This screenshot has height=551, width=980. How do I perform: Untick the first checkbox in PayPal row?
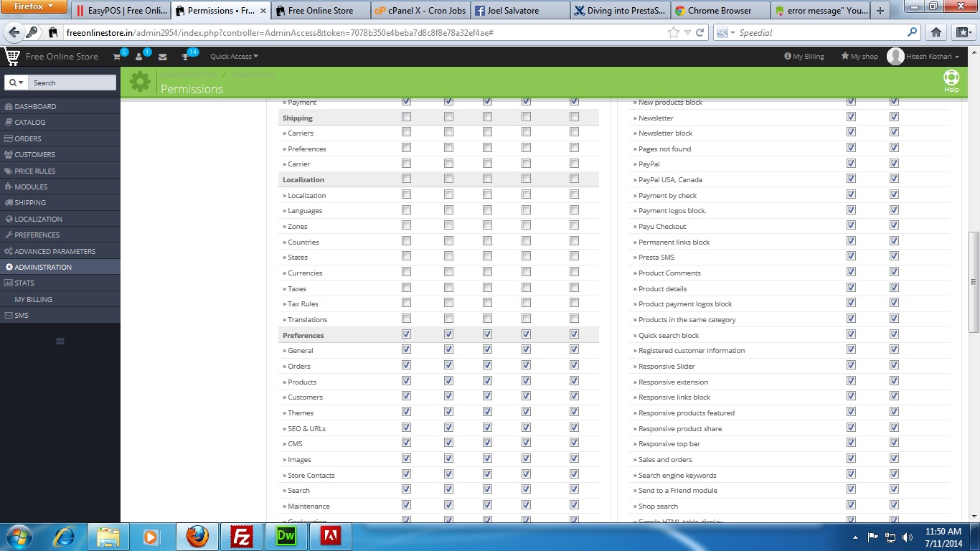point(851,163)
